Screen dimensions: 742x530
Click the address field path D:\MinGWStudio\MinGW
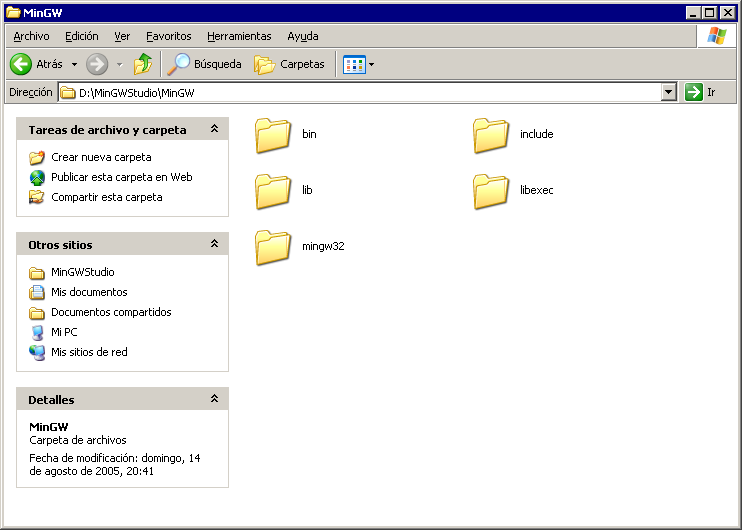pyautogui.click(x=137, y=93)
